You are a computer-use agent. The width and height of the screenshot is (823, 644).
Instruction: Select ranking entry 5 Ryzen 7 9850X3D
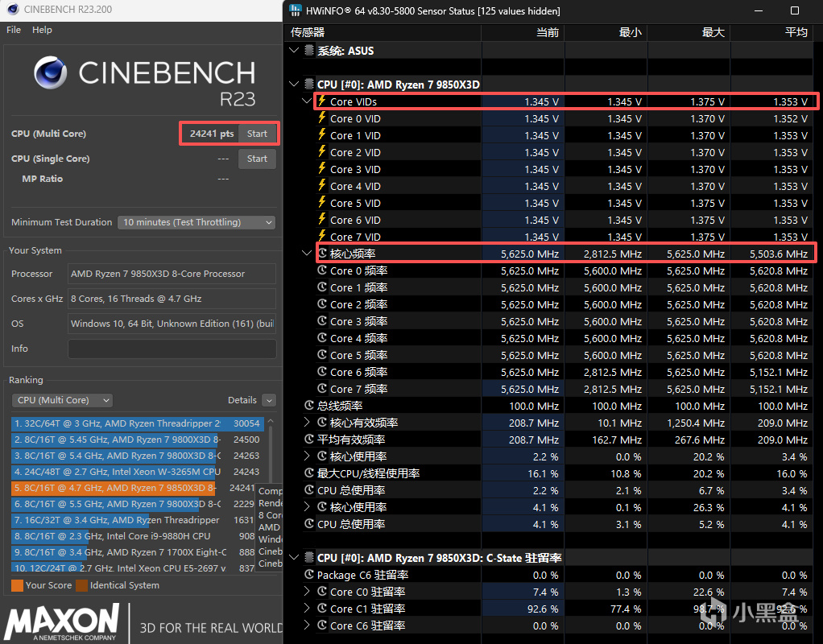(133, 488)
